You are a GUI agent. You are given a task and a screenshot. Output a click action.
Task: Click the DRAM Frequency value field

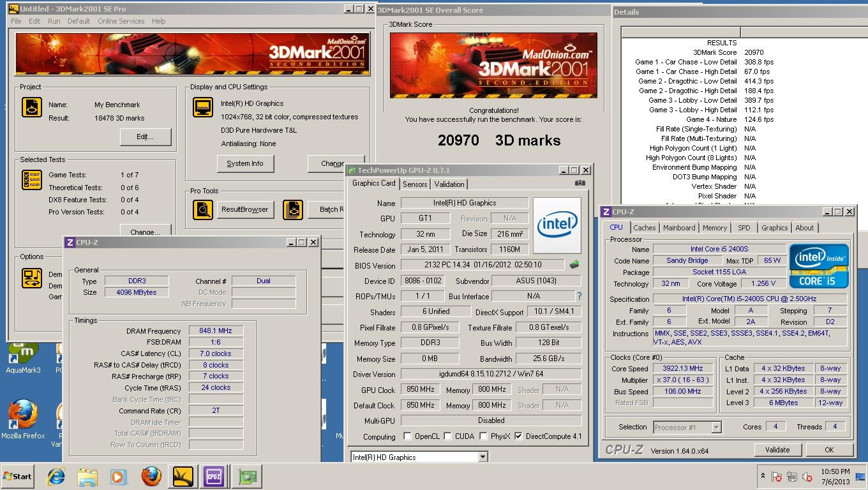click(216, 330)
